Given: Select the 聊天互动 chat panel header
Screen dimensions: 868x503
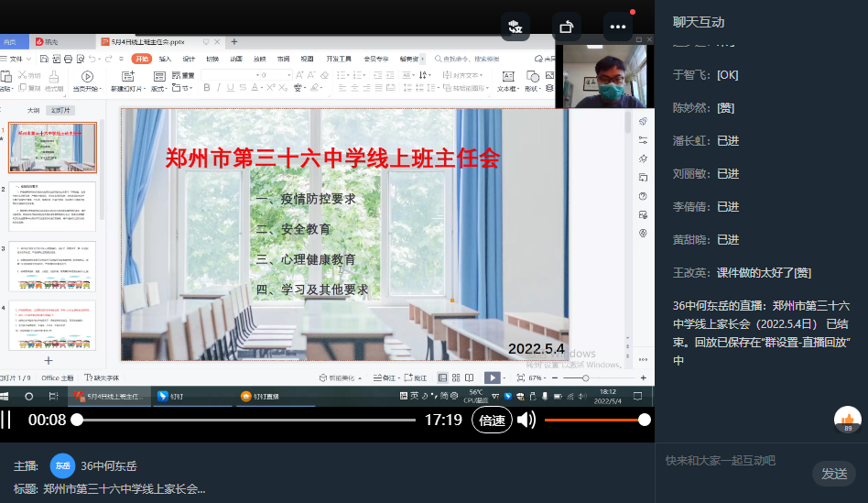Looking at the screenshot, I should pyautogui.click(x=699, y=22).
